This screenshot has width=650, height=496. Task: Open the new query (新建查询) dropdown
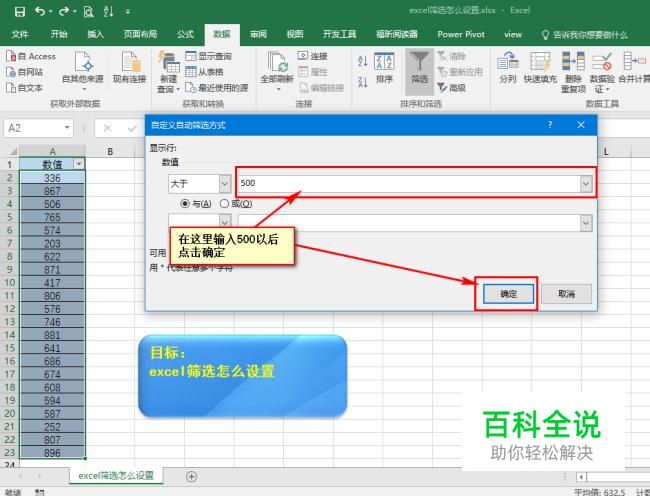click(168, 73)
